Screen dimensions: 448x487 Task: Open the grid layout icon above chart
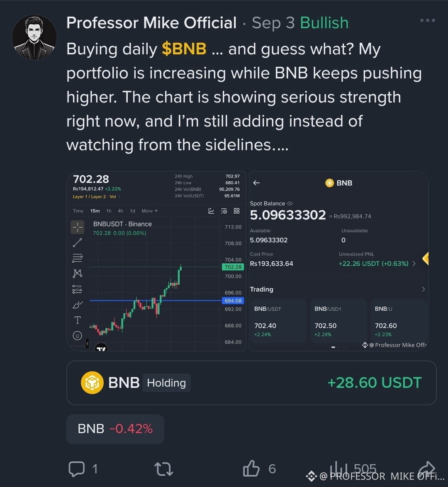[x=237, y=211]
